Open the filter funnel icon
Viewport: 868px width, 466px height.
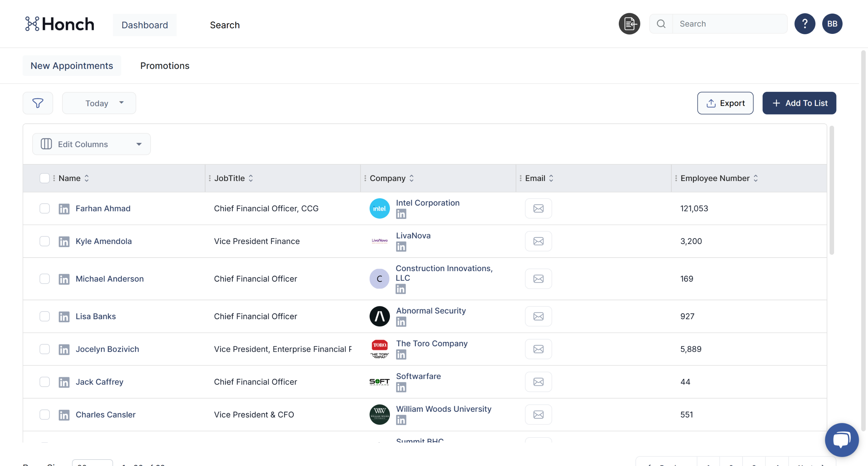pyautogui.click(x=38, y=103)
